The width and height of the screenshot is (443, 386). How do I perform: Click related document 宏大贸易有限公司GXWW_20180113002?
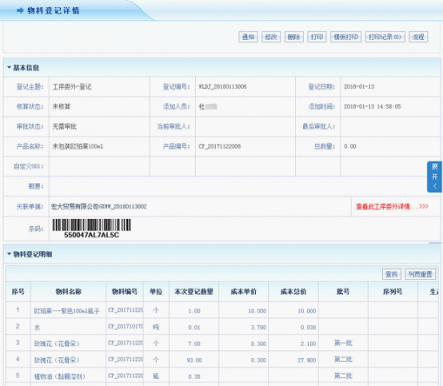coord(99,207)
